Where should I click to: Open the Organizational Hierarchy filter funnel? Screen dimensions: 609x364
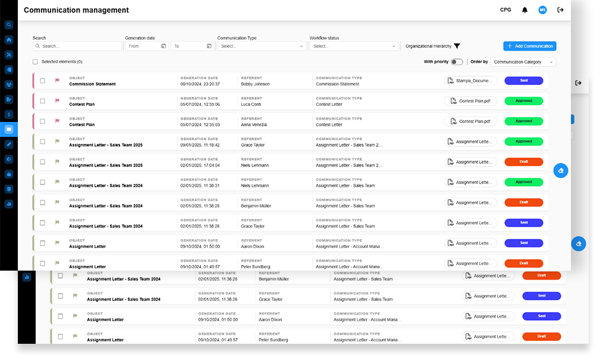(457, 46)
